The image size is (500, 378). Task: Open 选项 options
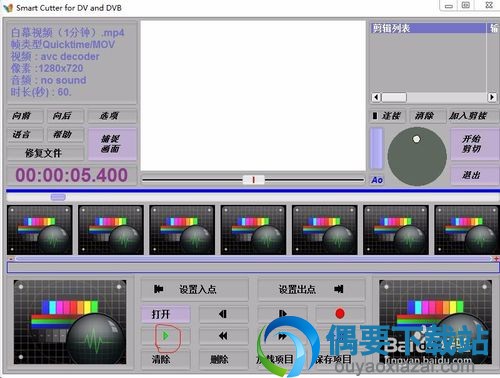(x=112, y=116)
